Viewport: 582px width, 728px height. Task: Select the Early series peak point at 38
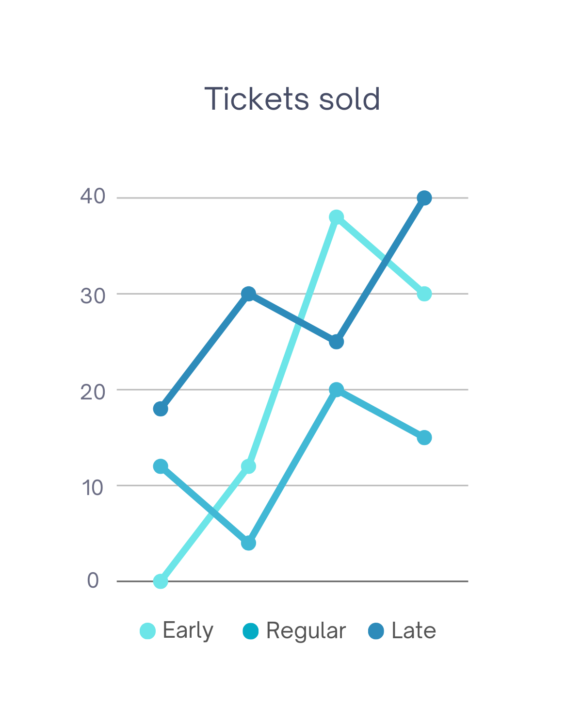336,217
